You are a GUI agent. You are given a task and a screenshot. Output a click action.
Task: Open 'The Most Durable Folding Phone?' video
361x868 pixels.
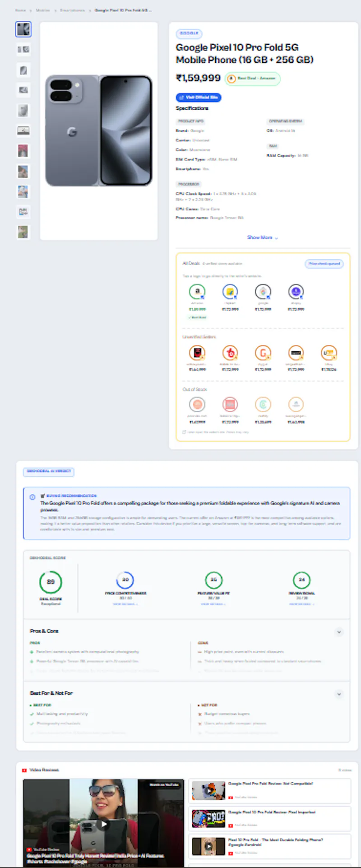point(270,846)
